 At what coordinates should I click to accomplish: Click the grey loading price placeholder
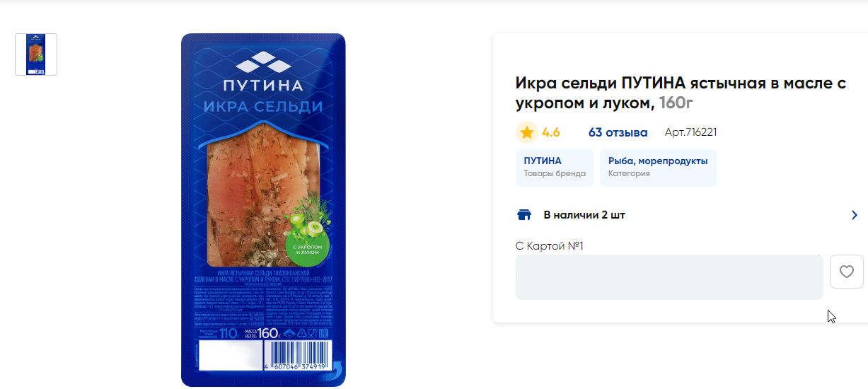(x=669, y=277)
